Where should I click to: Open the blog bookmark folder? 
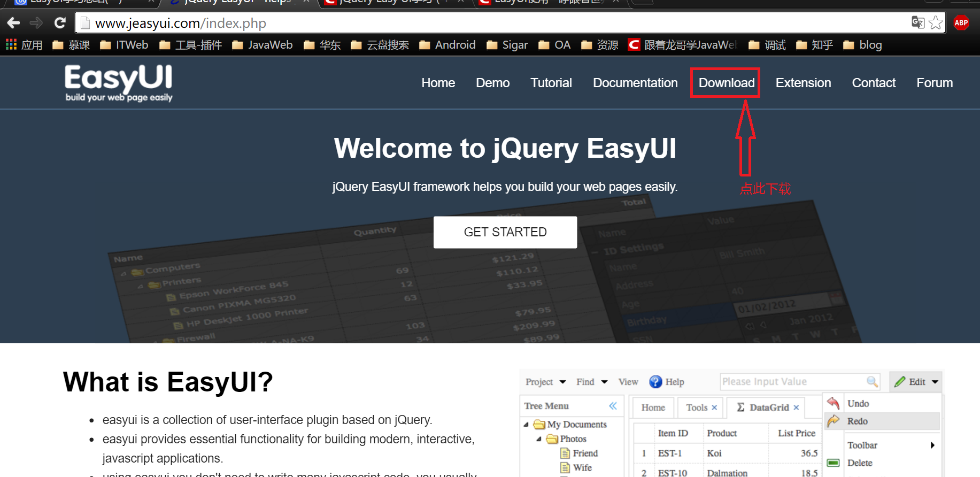pos(862,45)
